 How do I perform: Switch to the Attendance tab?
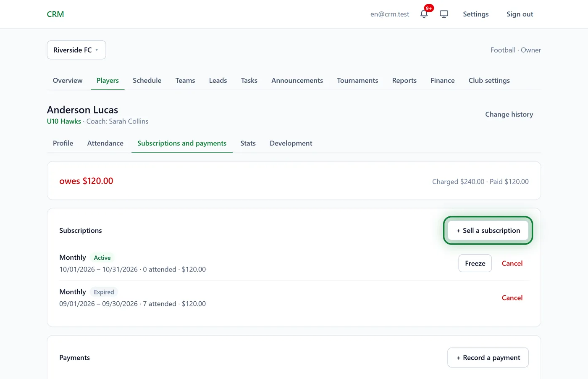point(105,143)
